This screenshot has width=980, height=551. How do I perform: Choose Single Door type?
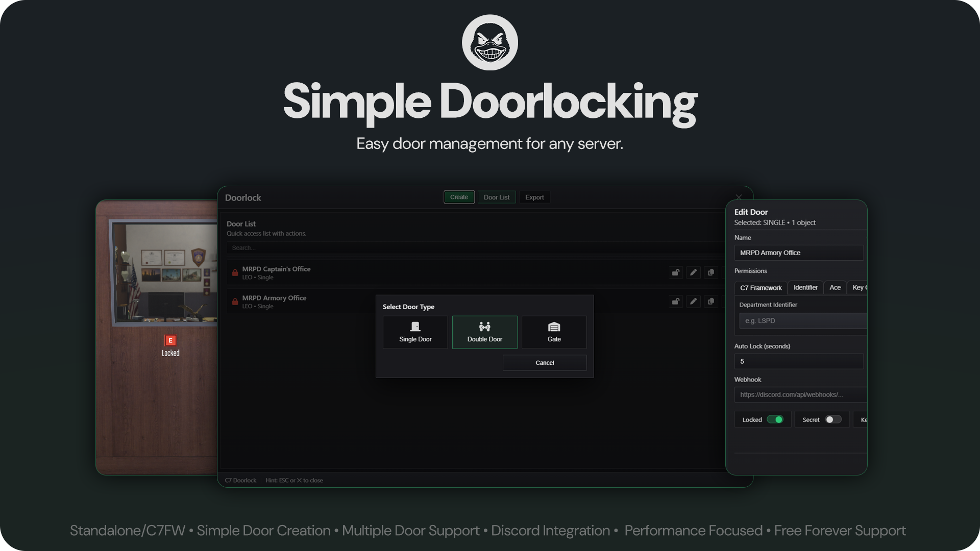pos(415,332)
